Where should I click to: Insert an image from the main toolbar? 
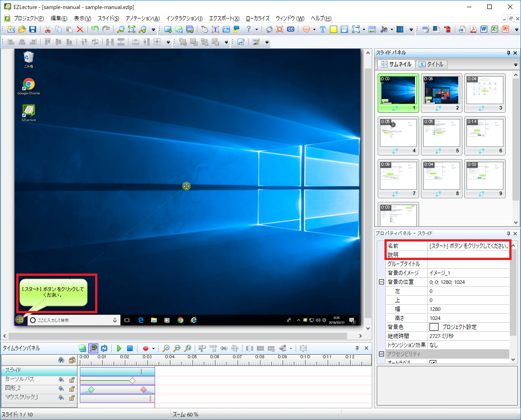coord(372,29)
